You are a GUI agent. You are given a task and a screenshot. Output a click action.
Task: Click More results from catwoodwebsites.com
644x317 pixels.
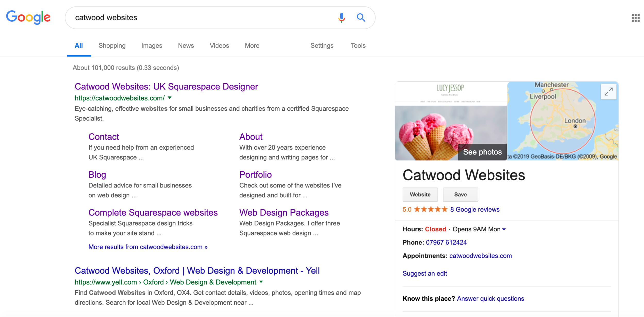tap(148, 247)
